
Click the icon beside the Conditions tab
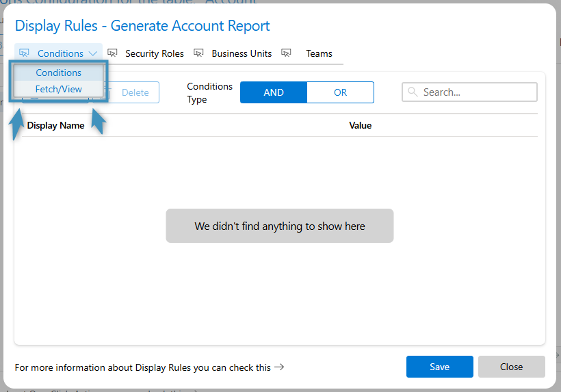point(25,53)
